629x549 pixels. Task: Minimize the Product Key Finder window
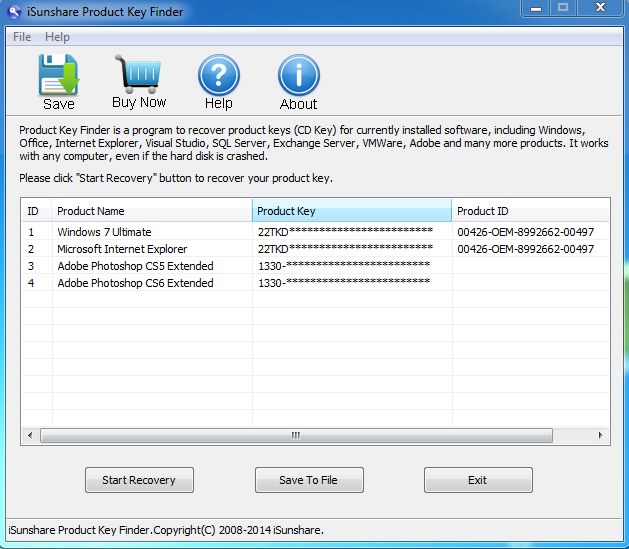click(536, 8)
